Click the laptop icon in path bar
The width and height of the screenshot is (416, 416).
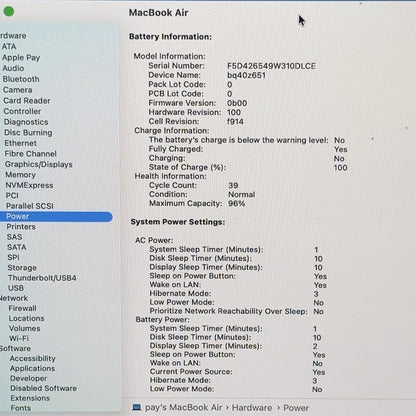[x=136, y=407]
